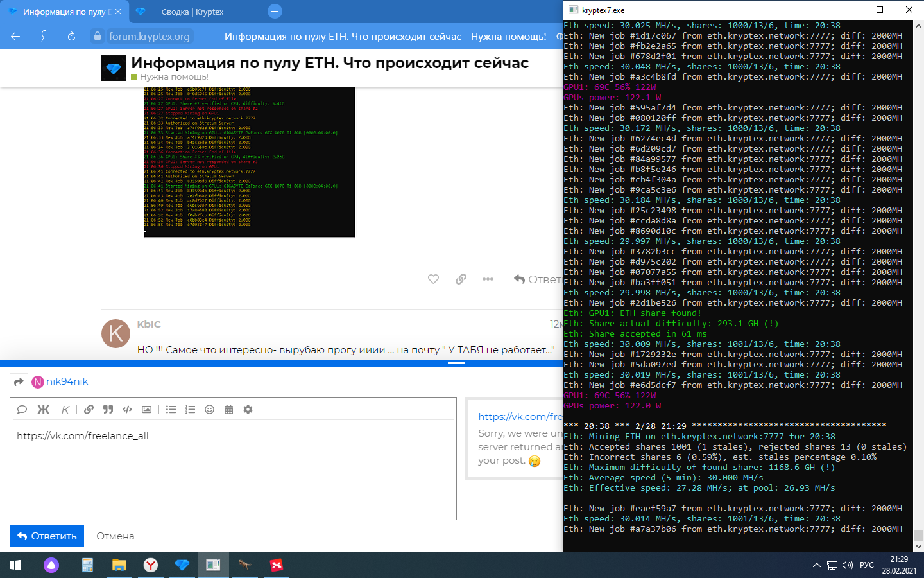Submit reply with blue Ответить button
Screen dimensions: 924x578
tap(47, 536)
